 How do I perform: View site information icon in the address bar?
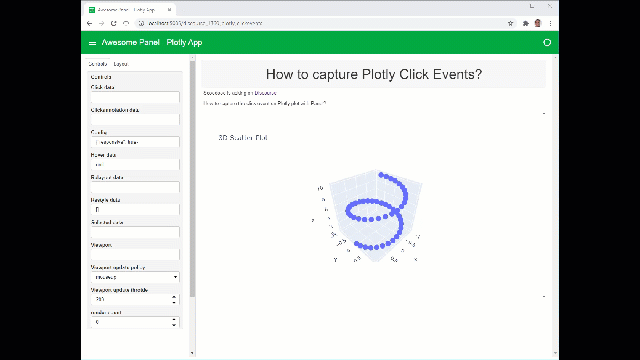[141, 23]
